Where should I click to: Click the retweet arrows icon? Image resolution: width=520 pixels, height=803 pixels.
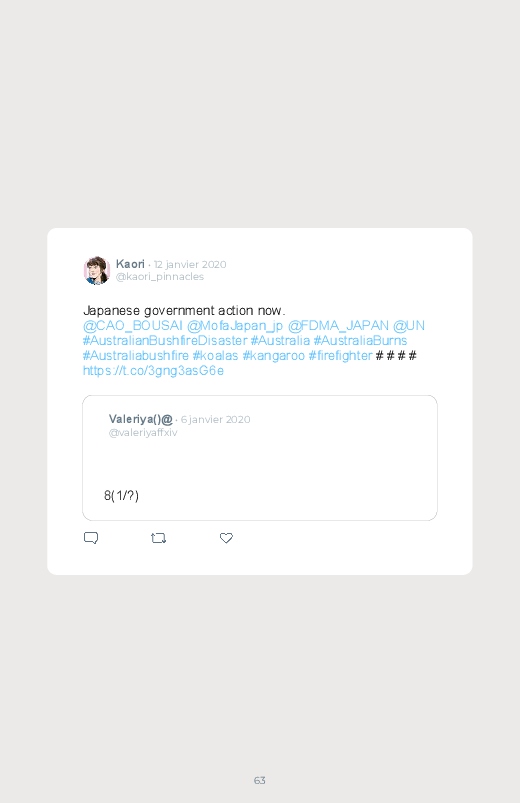pos(158,538)
